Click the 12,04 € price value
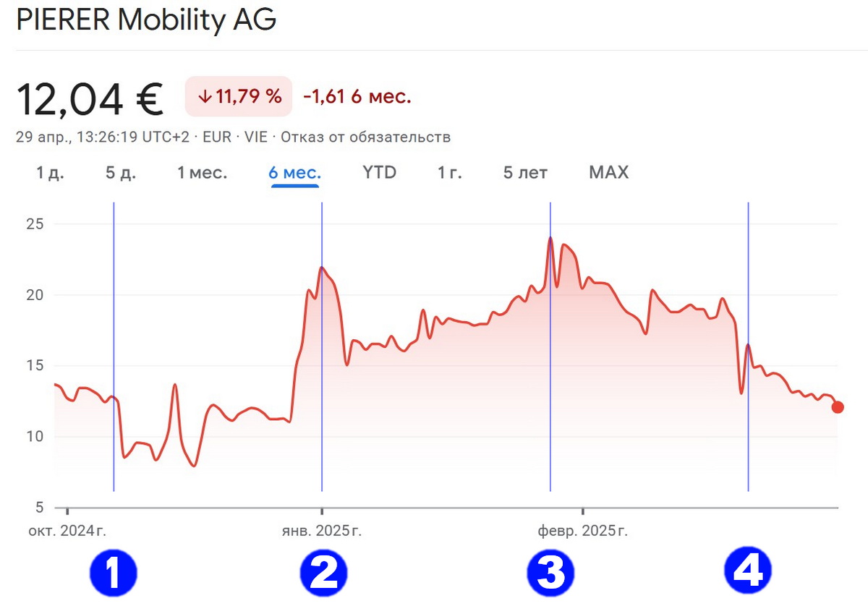The height and width of the screenshot is (614, 868). (x=90, y=98)
